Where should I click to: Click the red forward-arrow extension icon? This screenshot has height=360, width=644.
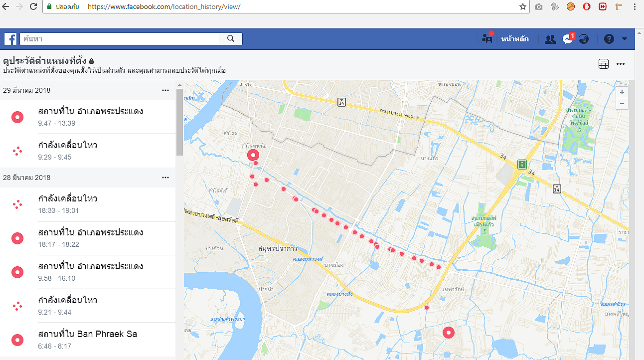click(x=603, y=7)
